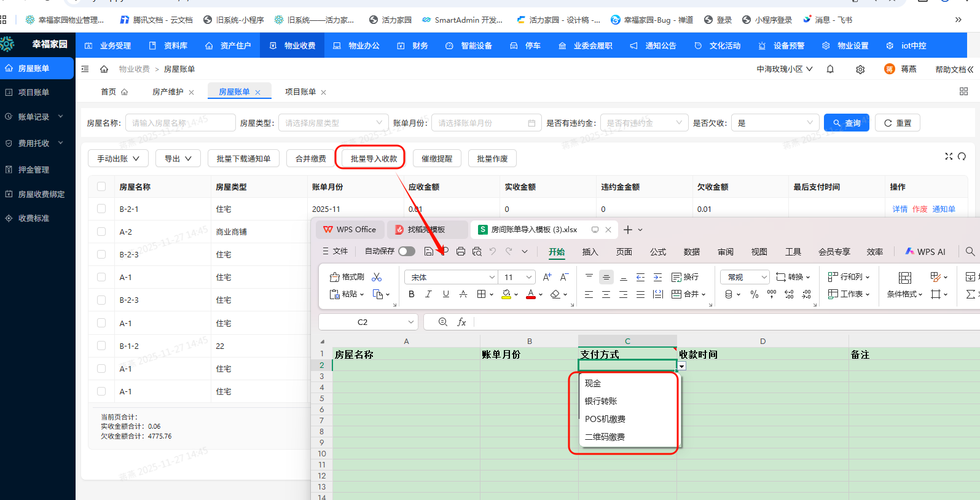The width and height of the screenshot is (980, 500).
Task: Click the 账单月份 date picker field
Action: pos(487,123)
